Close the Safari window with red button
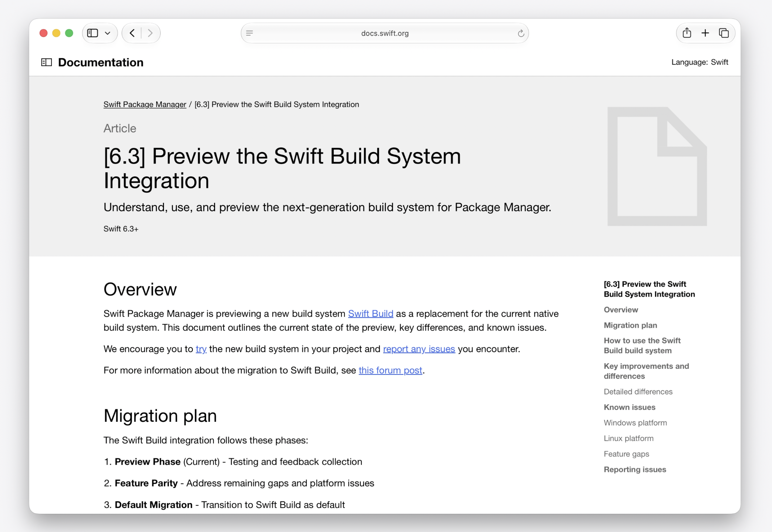The height and width of the screenshot is (532, 772). (43, 33)
